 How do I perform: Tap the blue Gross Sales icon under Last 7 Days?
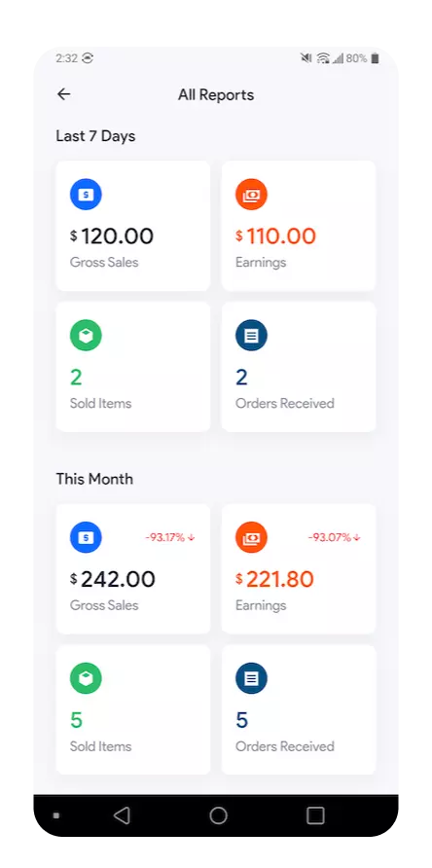86,195
